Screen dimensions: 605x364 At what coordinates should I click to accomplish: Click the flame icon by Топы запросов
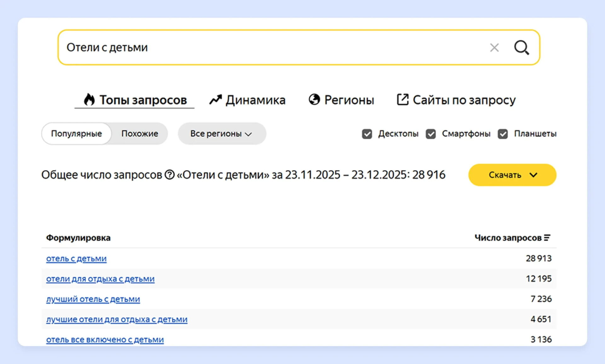[89, 100]
